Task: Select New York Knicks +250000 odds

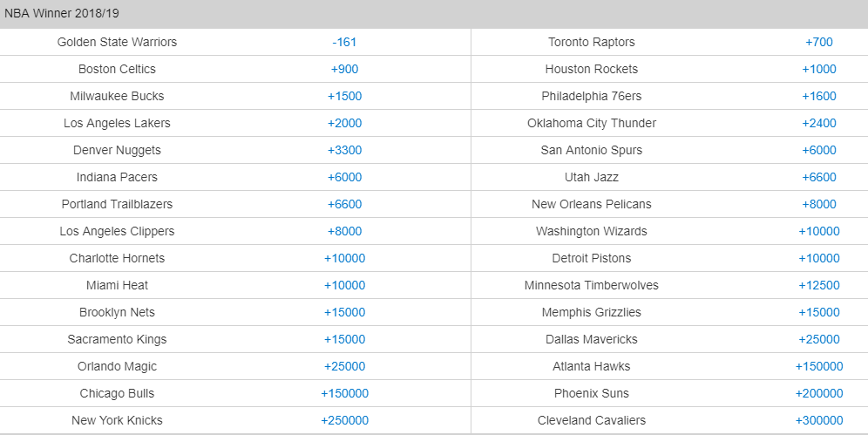Action: click(344, 420)
